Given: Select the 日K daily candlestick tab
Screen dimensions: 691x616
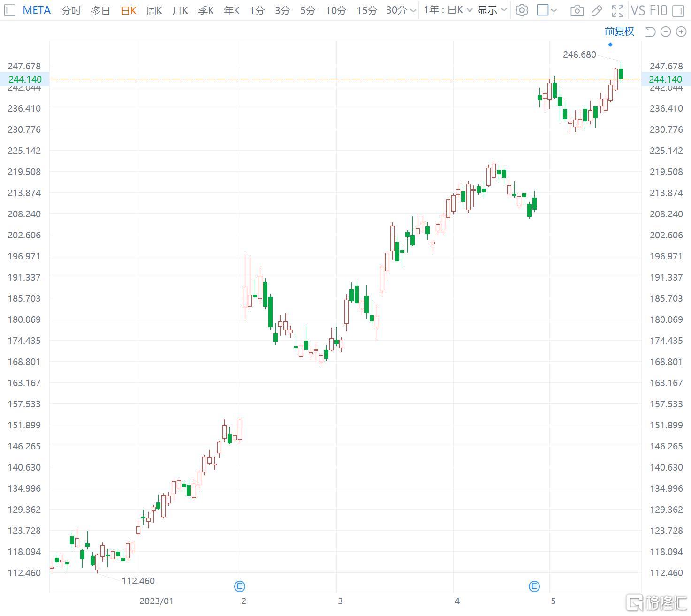Looking at the screenshot, I should pos(129,10).
